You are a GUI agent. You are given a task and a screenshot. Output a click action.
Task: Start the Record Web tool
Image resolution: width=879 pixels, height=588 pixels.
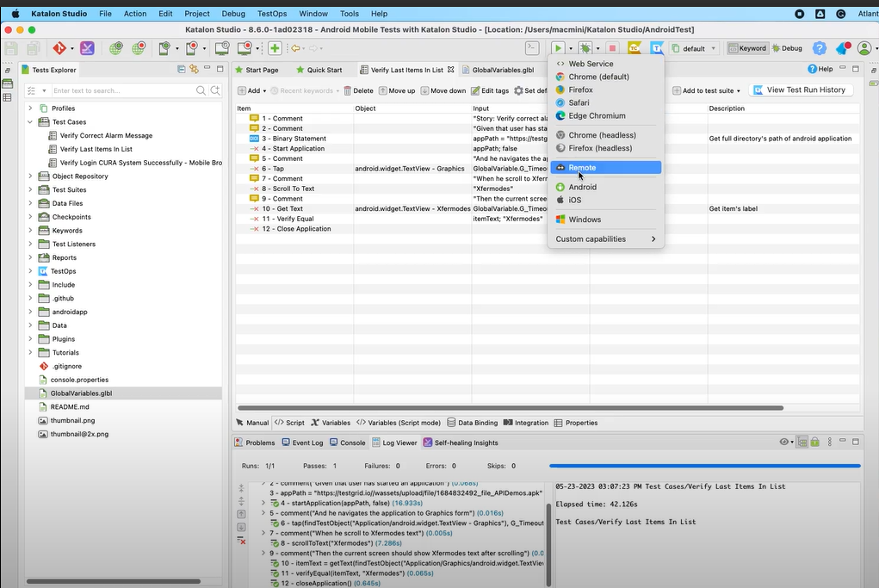click(139, 48)
